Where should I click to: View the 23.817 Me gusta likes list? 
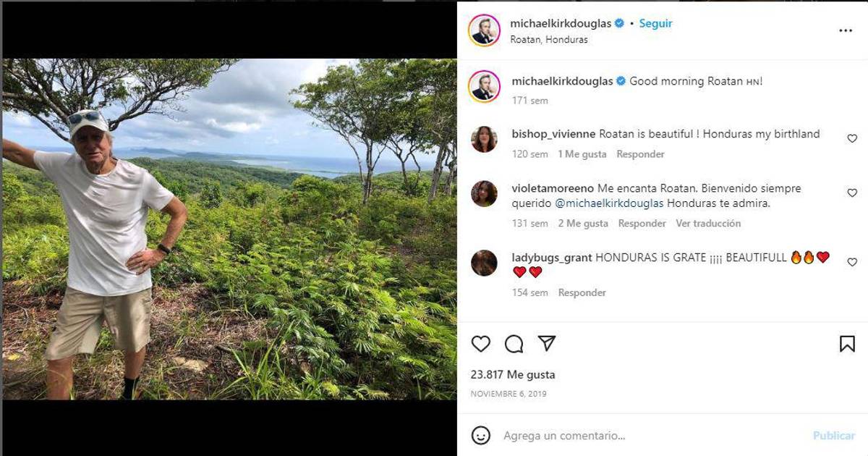tap(513, 375)
